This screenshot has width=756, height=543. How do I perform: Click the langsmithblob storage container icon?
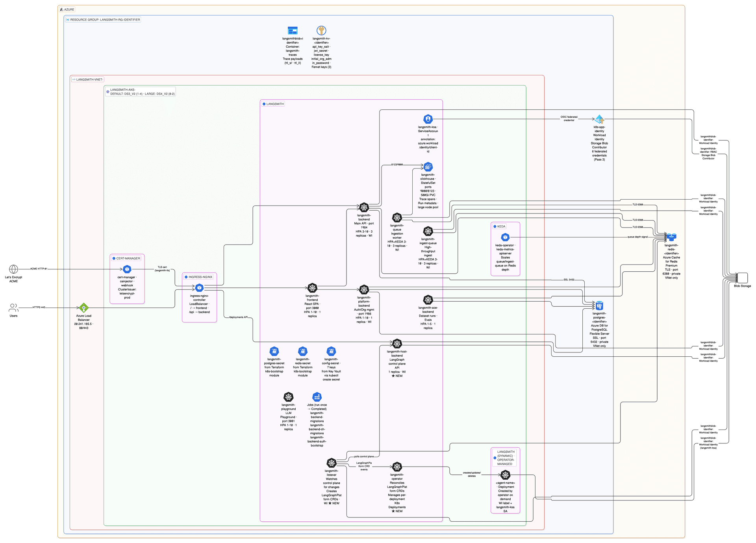pyautogui.click(x=293, y=30)
